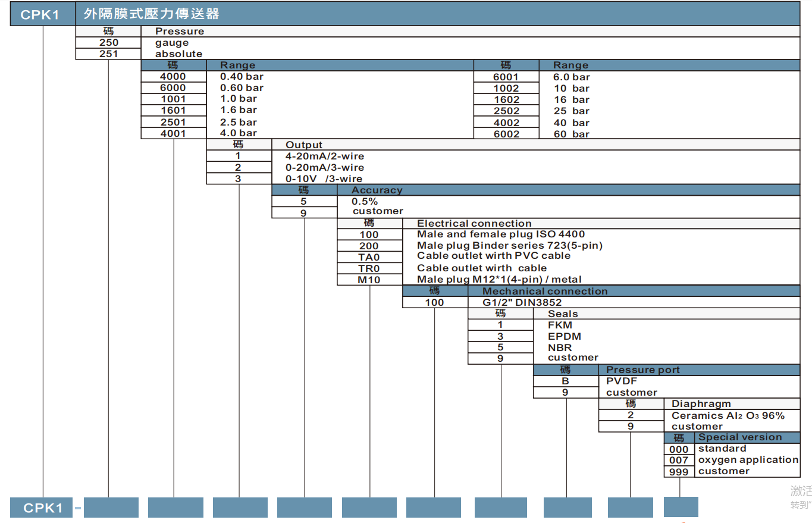The width and height of the screenshot is (812, 523).
Task: Select the Pressure column heading
Action: click(x=180, y=31)
